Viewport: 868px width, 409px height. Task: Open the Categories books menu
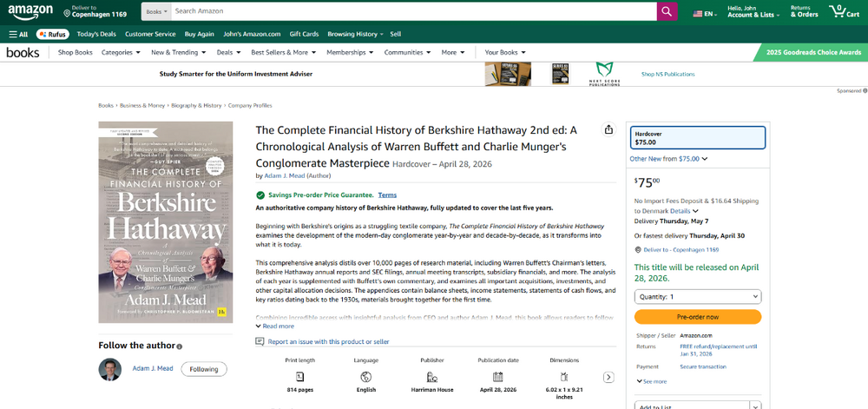pyautogui.click(x=121, y=53)
